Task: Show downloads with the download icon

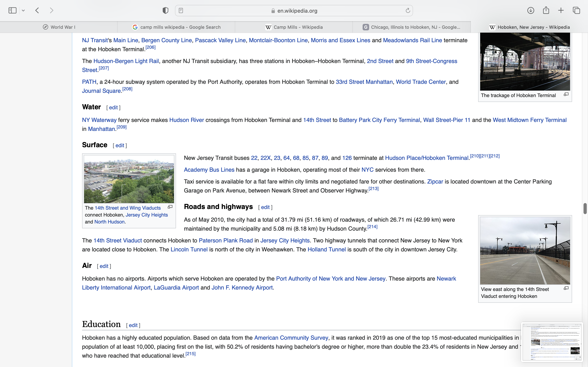Action: pyautogui.click(x=531, y=10)
